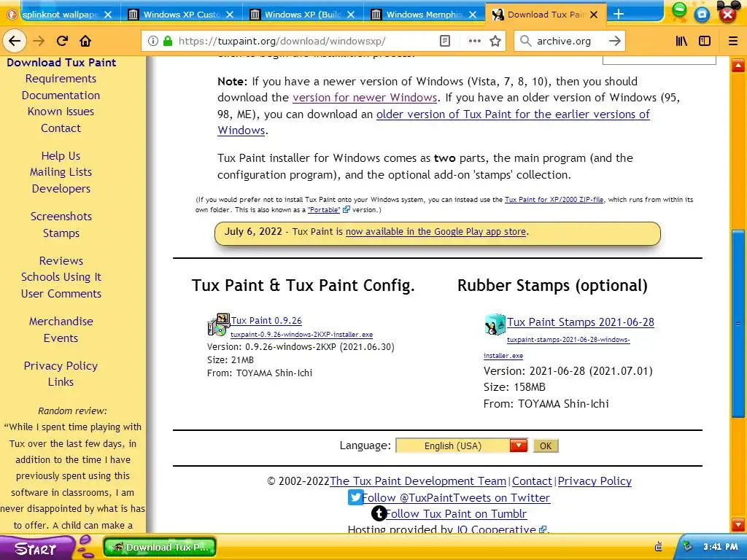747x560 pixels.
Task: Open Requirements sidebar link
Action: pyautogui.click(x=61, y=79)
